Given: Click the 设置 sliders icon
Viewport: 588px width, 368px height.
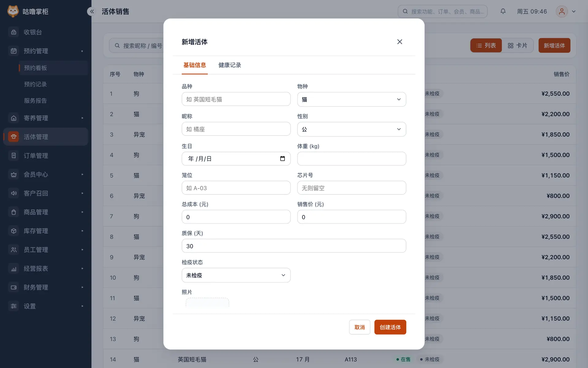Looking at the screenshot, I should (13, 306).
